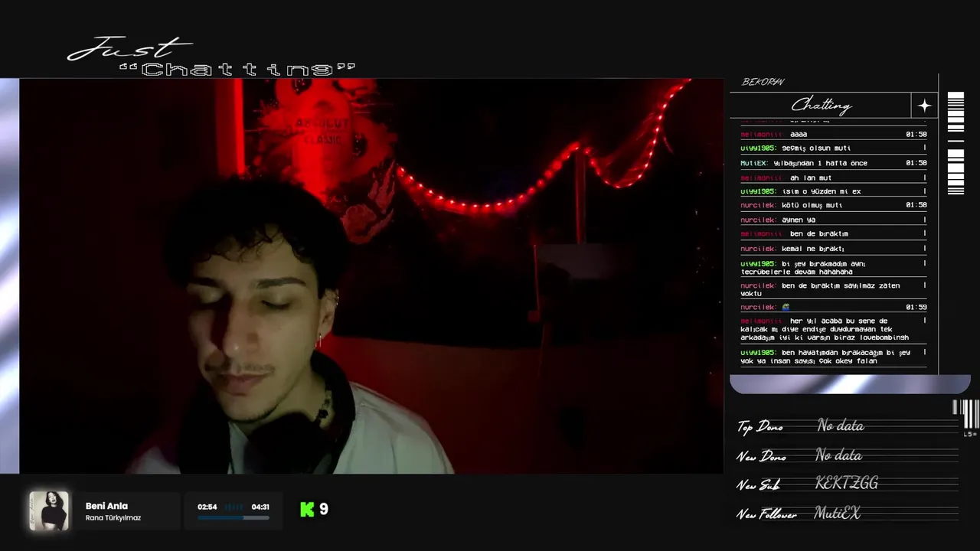
Task: Click MutiEX message "yılbaşından 1 hafta önce"
Action: (820, 163)
